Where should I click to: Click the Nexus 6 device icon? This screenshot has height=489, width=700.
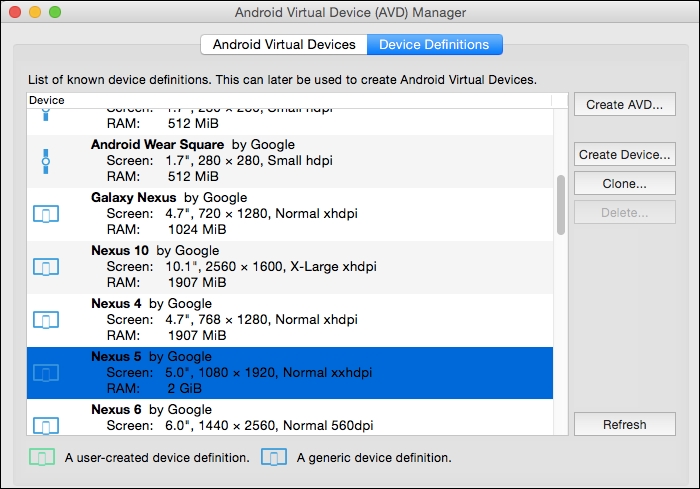point(46,424)
